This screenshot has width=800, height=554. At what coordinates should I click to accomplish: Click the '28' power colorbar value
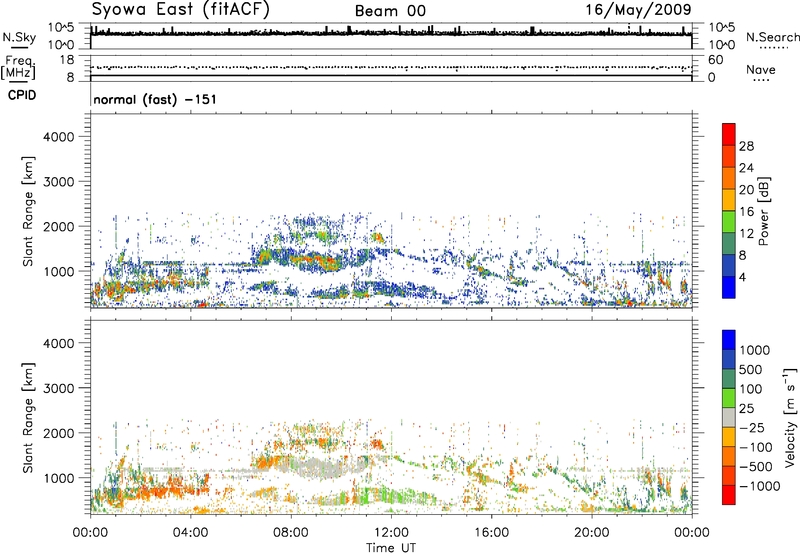(746, 146)
